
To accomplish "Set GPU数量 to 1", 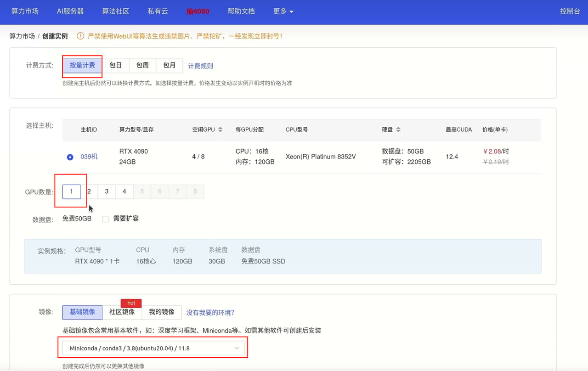I will point(71,191).
